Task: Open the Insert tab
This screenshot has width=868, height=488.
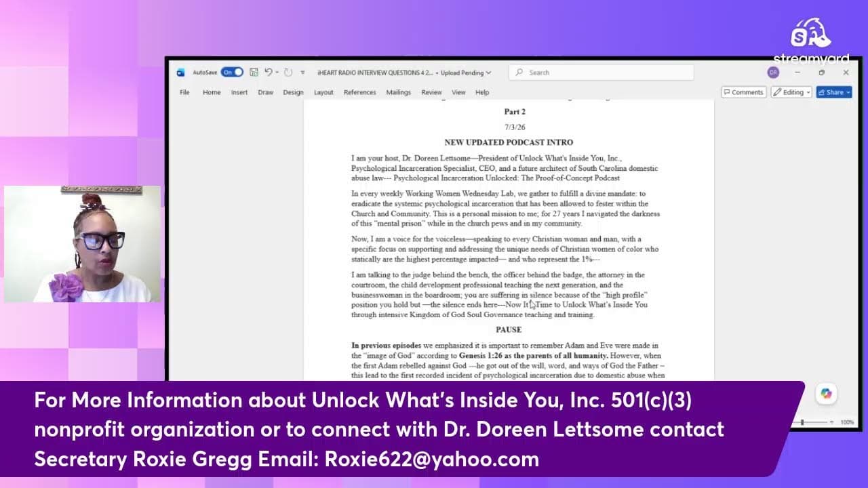Action: click(239, 92)
